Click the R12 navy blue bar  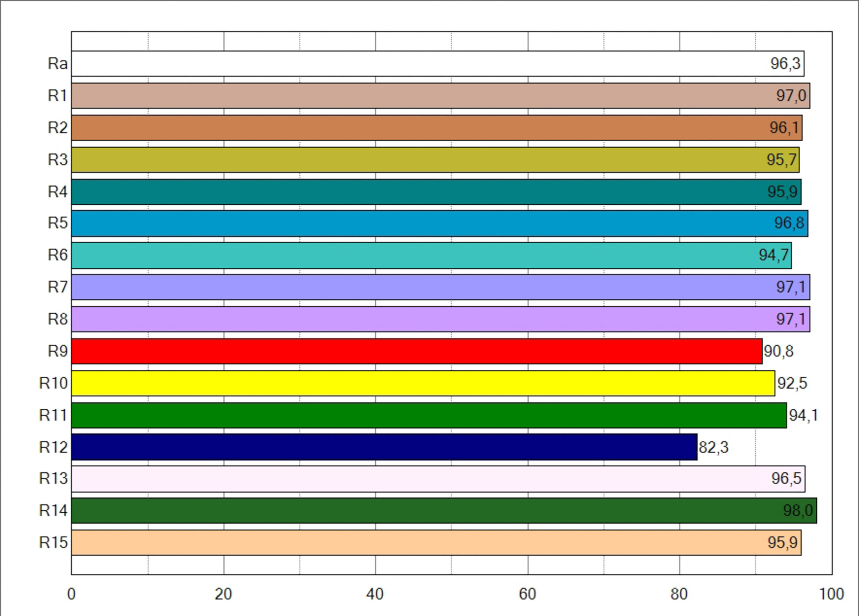pyautogui.click(x=385, y=447)
